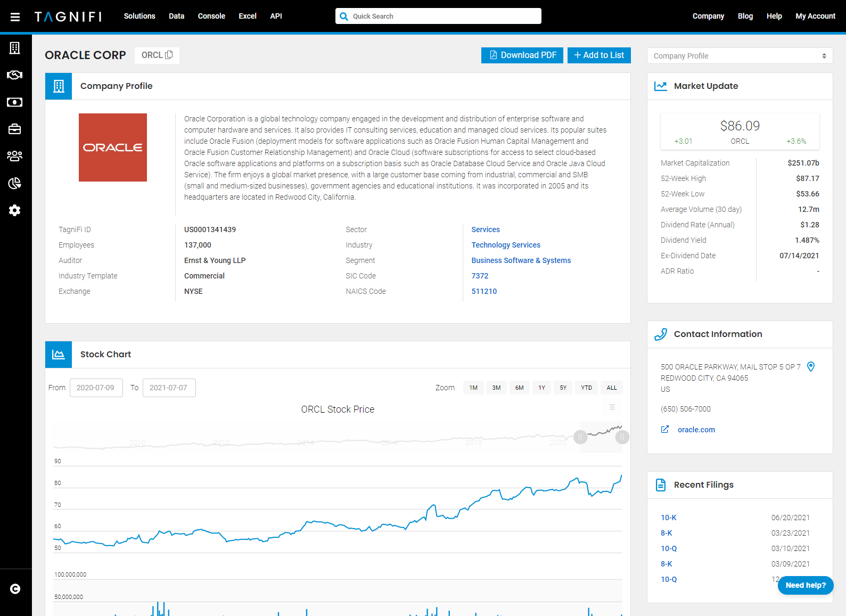Image resolution: width=846 pixels, height=616 pixels.
Task: Open the Excel menu
Action: pyautogui.click(x=248, y=16)
